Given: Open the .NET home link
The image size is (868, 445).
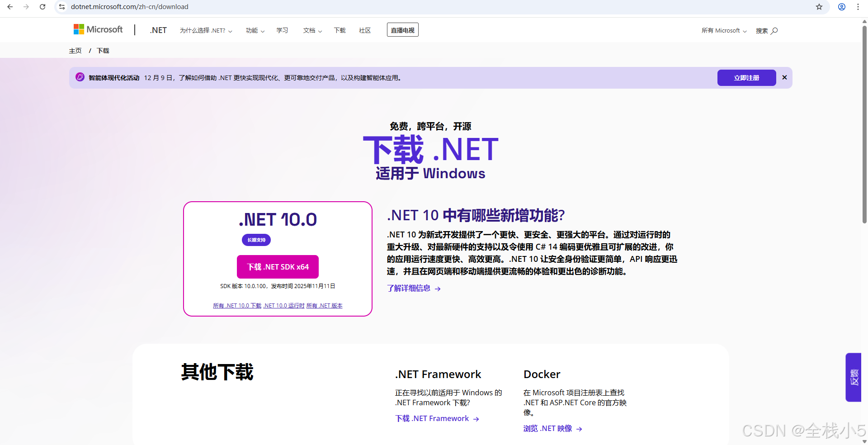Looking at the screenshot, I should 158,30.
